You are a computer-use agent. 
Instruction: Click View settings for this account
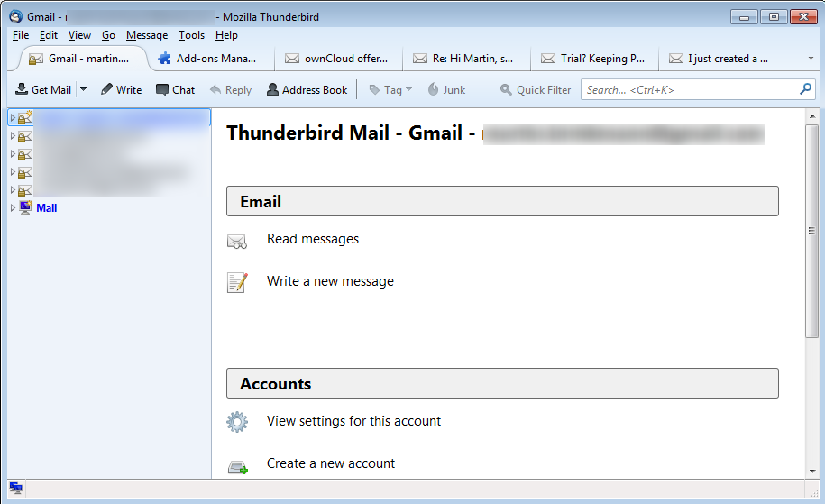tap(353, 421)
